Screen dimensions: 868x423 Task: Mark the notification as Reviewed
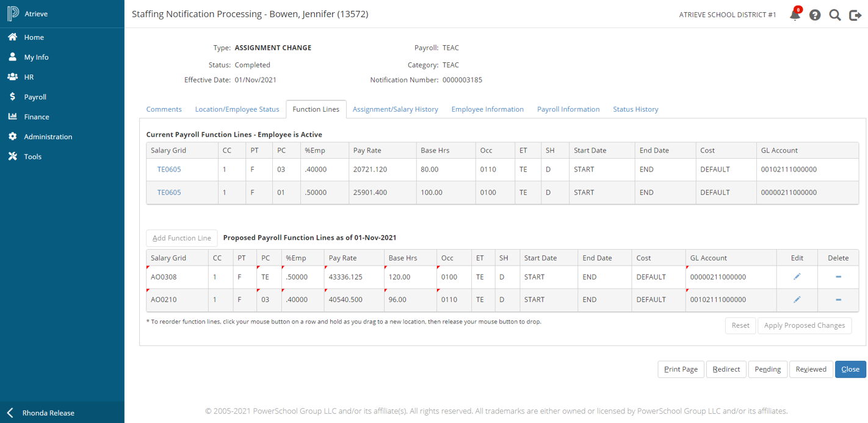pyautogui.click(x=811, y=369)
